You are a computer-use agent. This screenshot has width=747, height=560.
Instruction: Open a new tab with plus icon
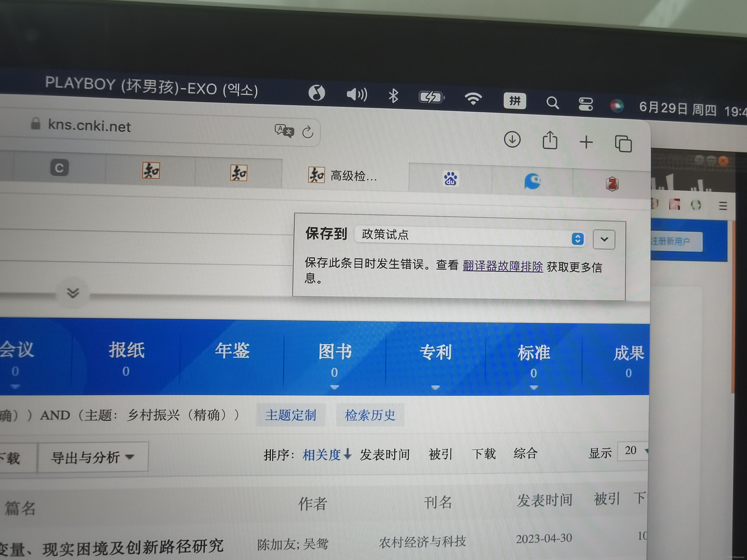click(x=586, y=142)
